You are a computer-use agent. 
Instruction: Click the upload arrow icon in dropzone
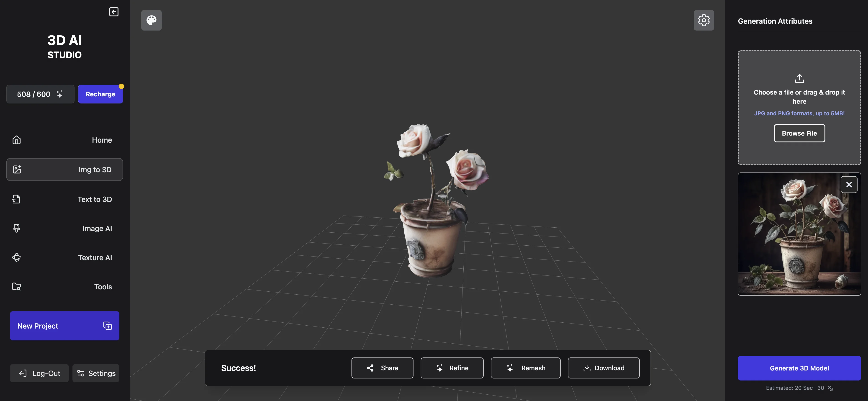coord(799,79)
